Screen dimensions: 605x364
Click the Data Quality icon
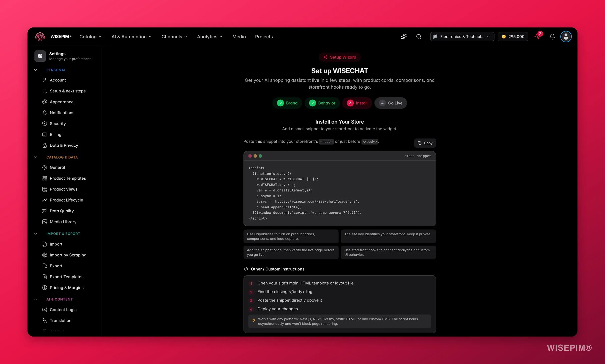[x=45, y=211]
